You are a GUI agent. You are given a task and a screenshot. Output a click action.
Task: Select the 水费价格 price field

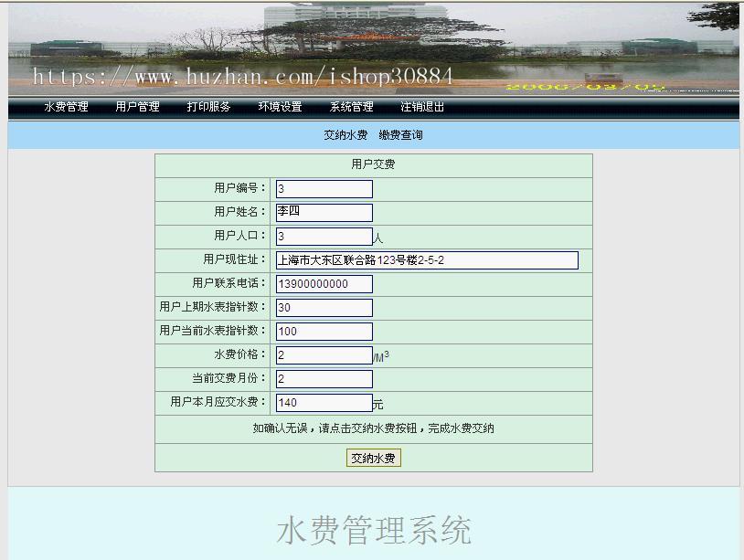click(x=323, y=354)
